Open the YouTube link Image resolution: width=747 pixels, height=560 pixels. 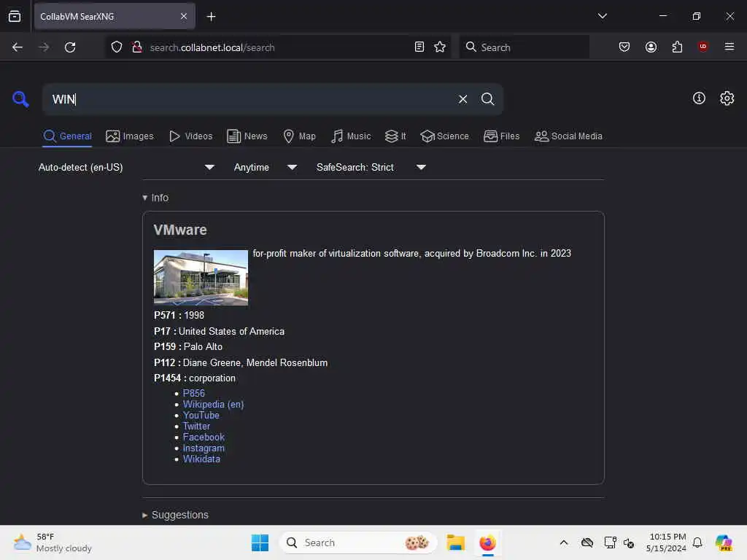pos(201,415)
